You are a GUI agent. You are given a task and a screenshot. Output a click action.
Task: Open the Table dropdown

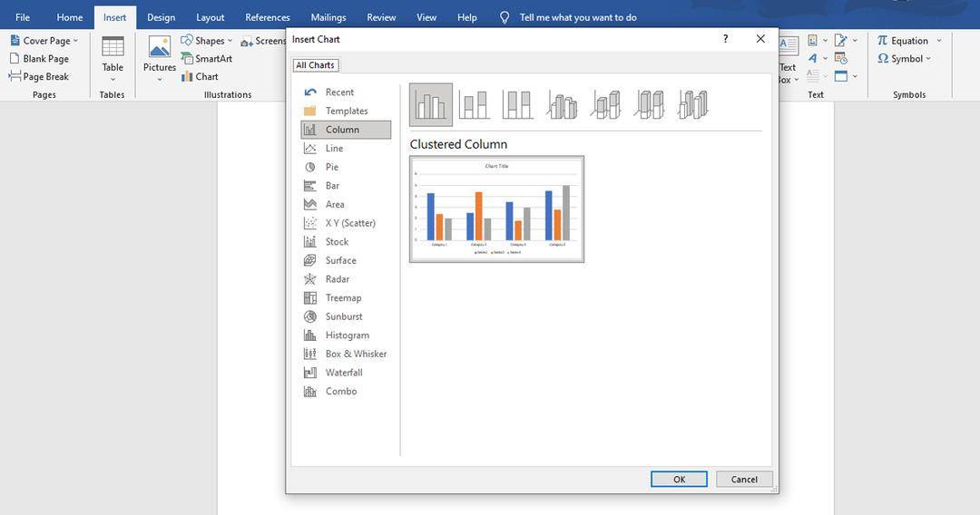point(113,59)
